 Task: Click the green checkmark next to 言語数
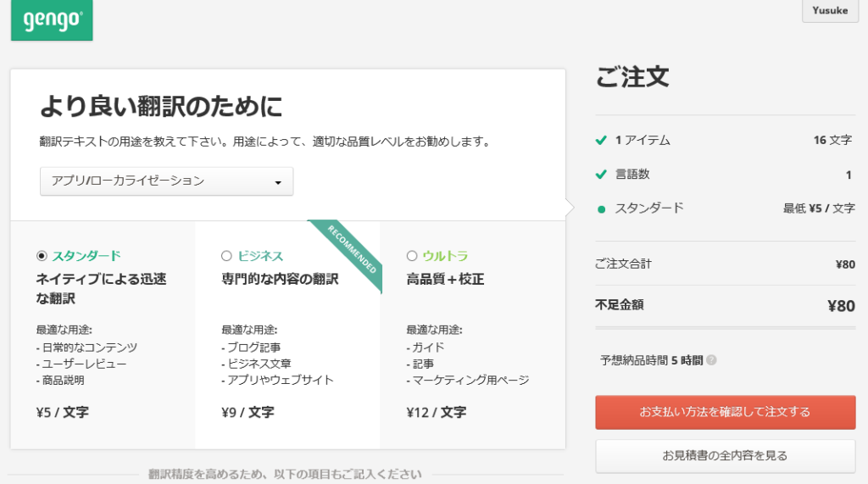pos(601,175)
